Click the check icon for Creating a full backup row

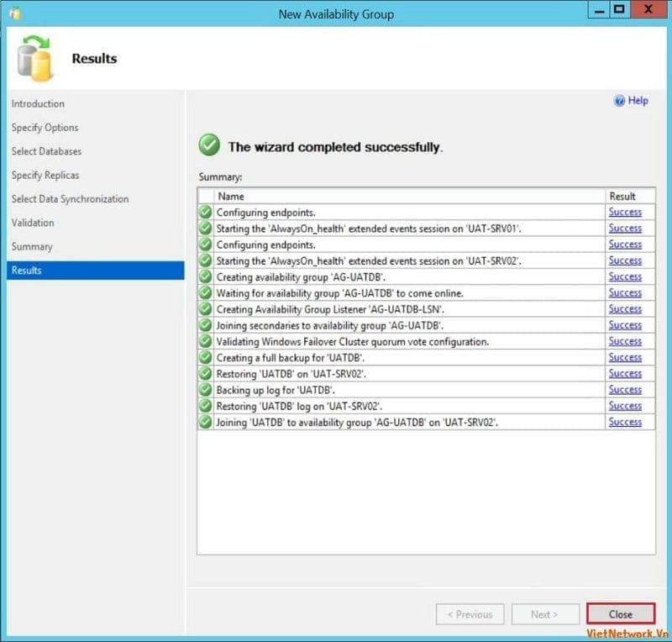tap(206, 357)
